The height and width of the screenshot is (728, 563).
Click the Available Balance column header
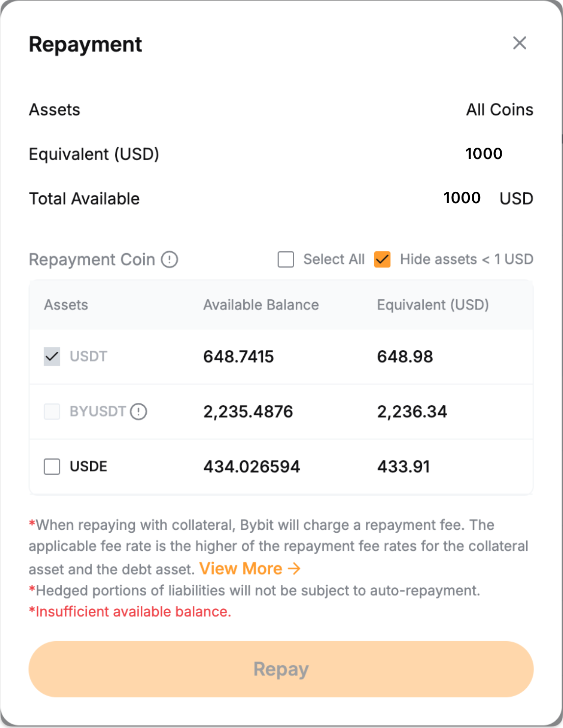point(261,305)
